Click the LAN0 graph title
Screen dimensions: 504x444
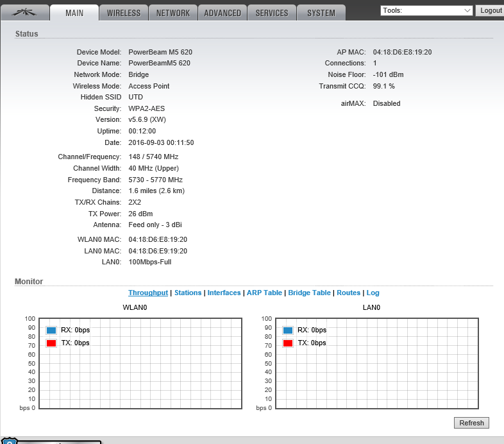371,307
